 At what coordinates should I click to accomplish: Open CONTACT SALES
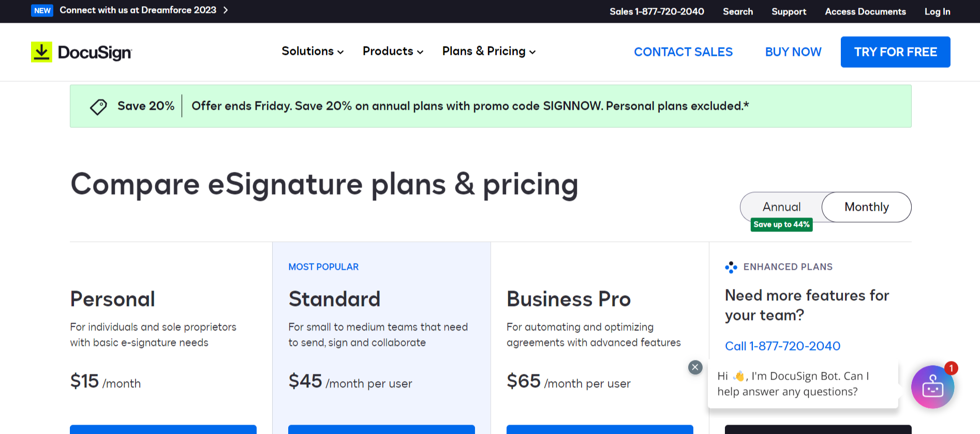[x=684, y=52]
